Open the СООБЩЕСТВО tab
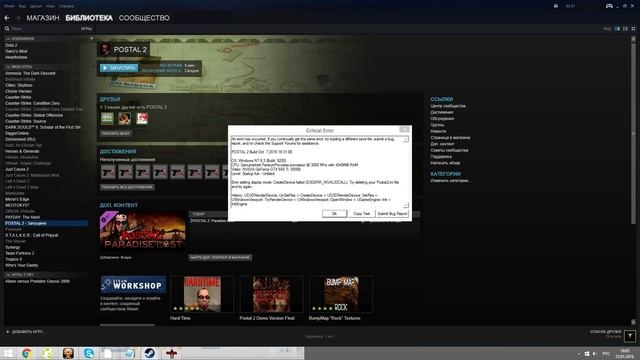The height and width of the screenshot is (360, 640). 144,18
